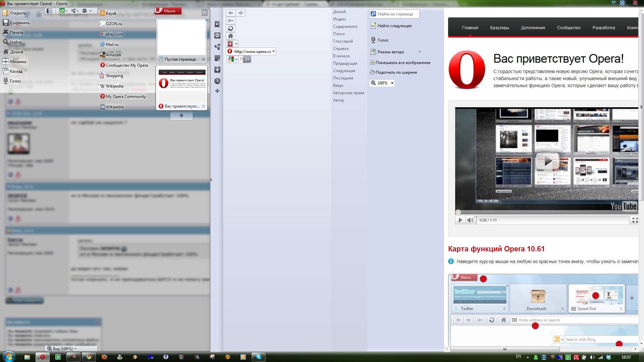Open the Вид (100%) zoom dropdown at bottom

pyautogui.click(x=62, y=349)
